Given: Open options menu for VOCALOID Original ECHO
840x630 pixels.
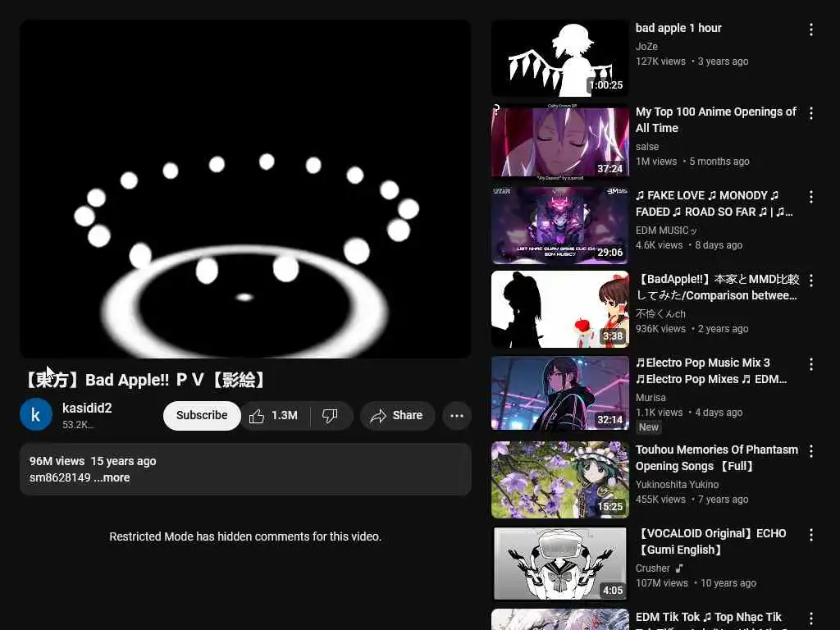Looking at the screenshot, I should click(x=811, y=535).
